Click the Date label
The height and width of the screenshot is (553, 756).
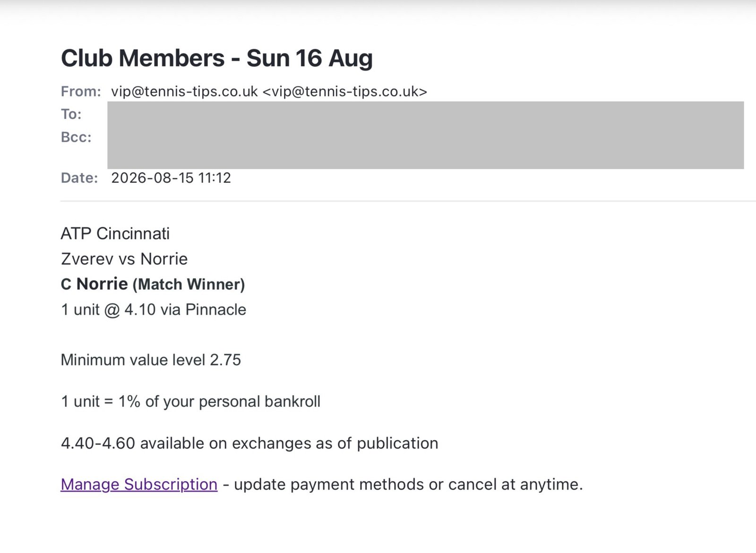(79, 178)
